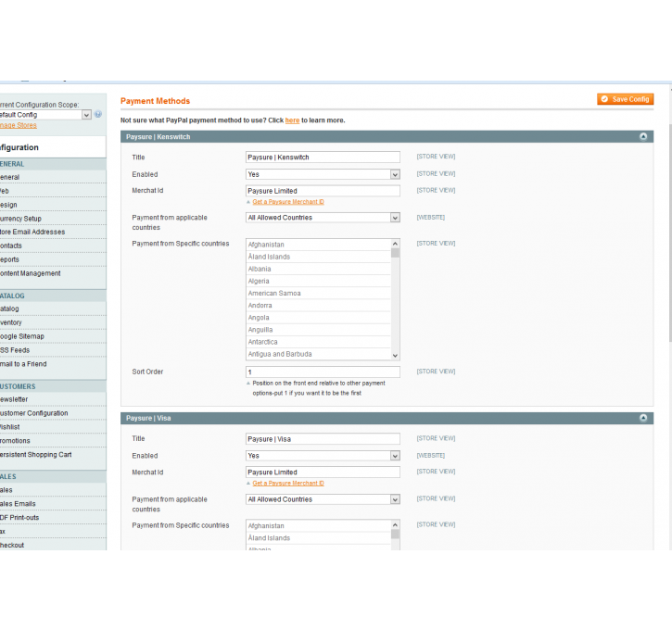Open the Promotions configuration tab
The width and height of the screenshot is (672, 630).
[53, 441]
